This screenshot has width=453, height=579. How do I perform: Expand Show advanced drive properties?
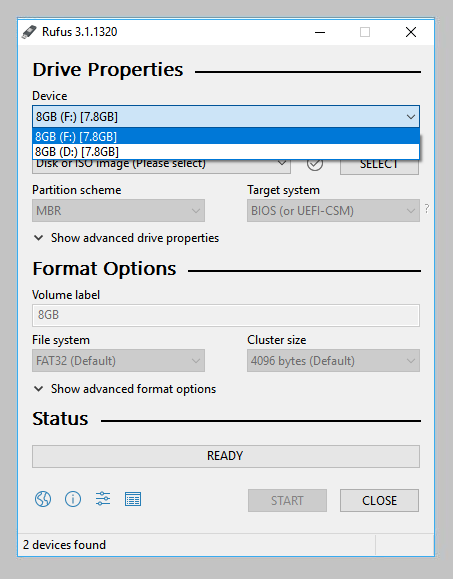126,238
